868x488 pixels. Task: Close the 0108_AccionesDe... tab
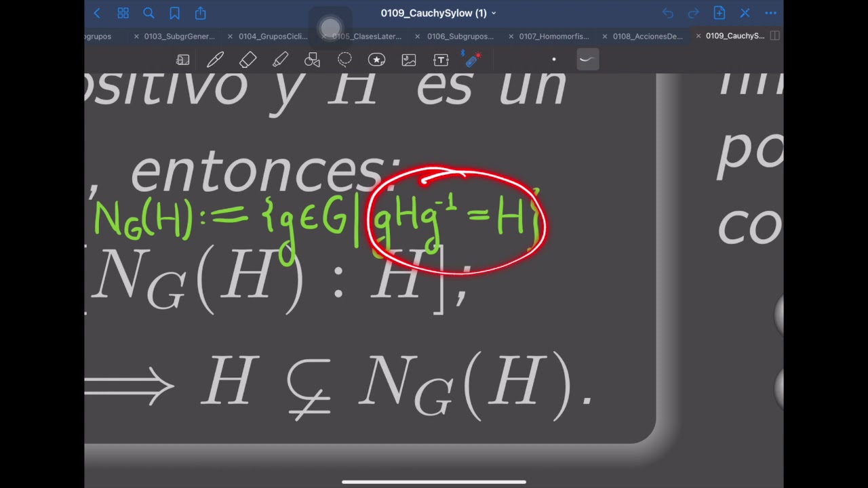pos(604,37)
